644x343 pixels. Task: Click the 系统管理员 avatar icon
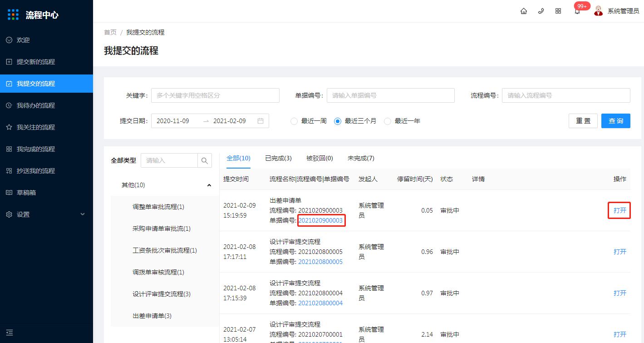pos(599,11)
